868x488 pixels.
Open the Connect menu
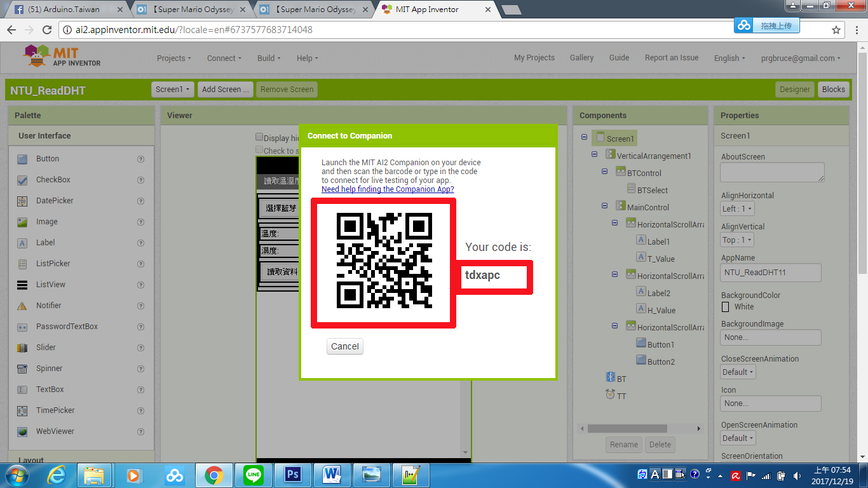(224, 58)
